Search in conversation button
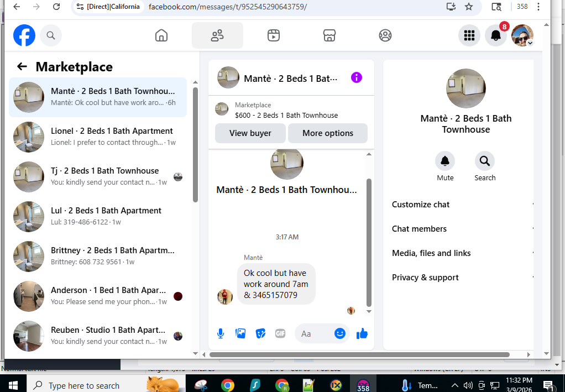 click(485, 161)
